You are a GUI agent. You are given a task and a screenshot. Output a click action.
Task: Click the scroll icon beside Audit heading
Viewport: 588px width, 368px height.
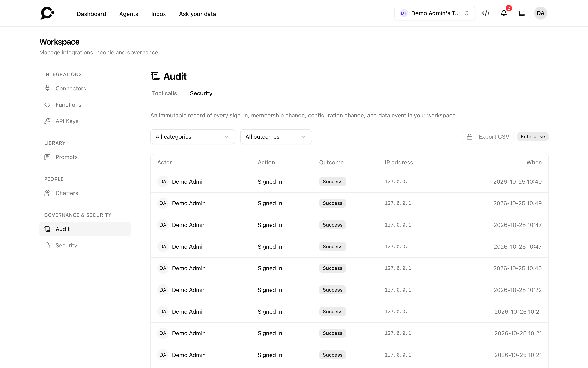155,76
